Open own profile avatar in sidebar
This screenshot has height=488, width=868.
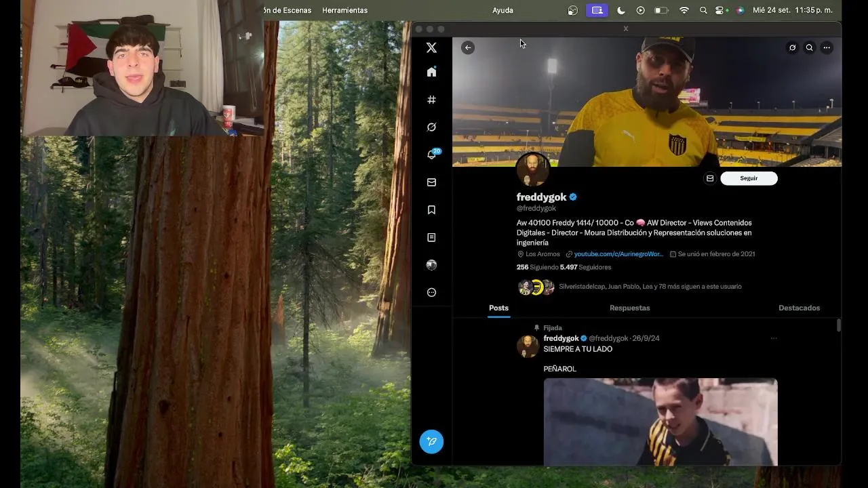point(431,265)
